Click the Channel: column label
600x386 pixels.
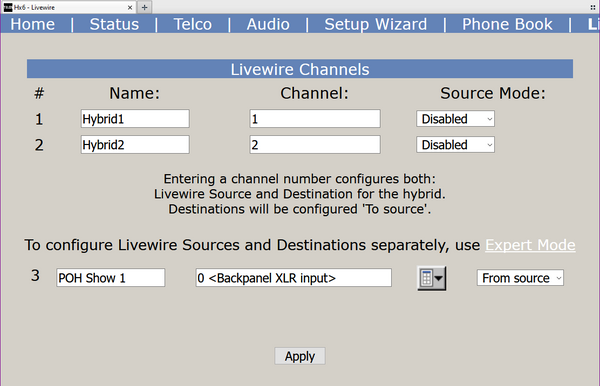click(314, 93)
